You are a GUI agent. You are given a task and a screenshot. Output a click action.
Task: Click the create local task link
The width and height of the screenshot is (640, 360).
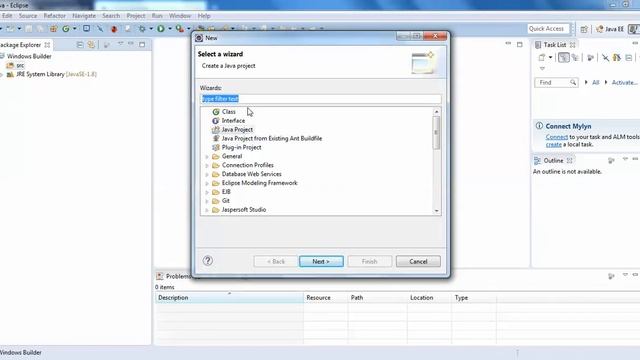point(553,144)
